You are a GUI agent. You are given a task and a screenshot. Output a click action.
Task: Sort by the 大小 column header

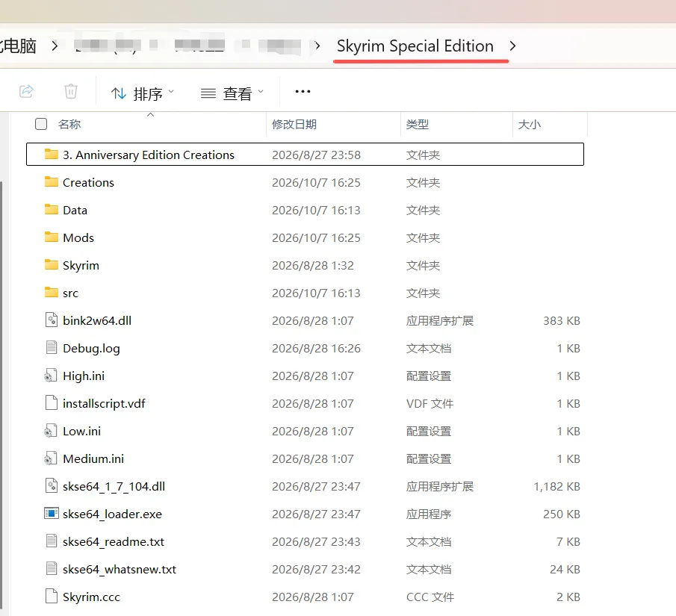[x=529, y=124]
